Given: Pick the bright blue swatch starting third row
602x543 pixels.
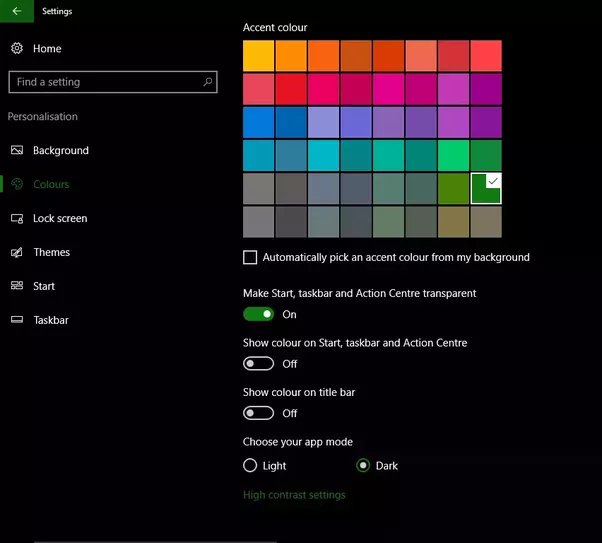Looking at the screenshot, I should [x=258, y=122].
